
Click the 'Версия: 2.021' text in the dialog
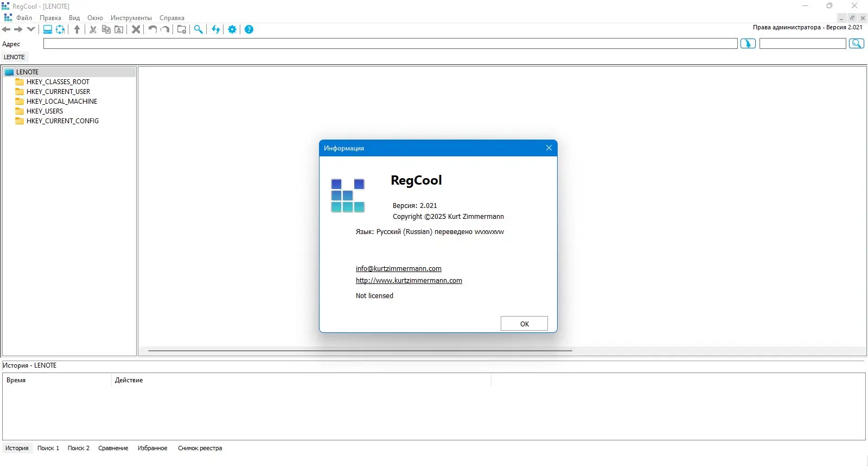(x=415, y=205)
